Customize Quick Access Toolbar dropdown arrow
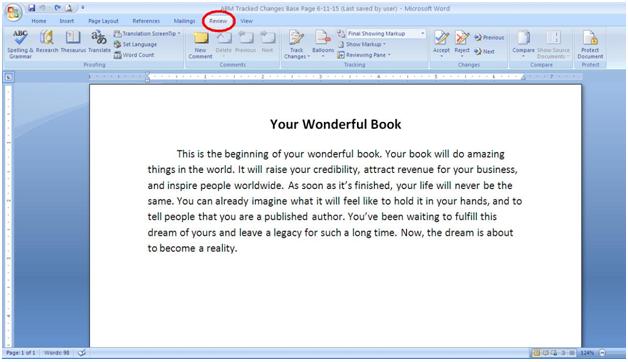Screen dimensions: 628x362 [x=83, y=8]
